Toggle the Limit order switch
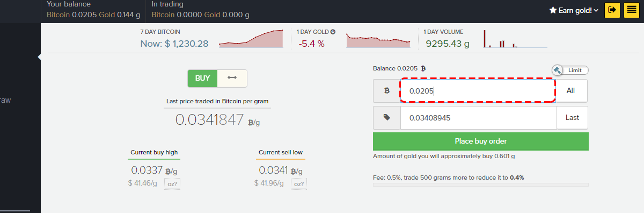Image resolution: width=644 pixels, height=213 pixels. 570,70
